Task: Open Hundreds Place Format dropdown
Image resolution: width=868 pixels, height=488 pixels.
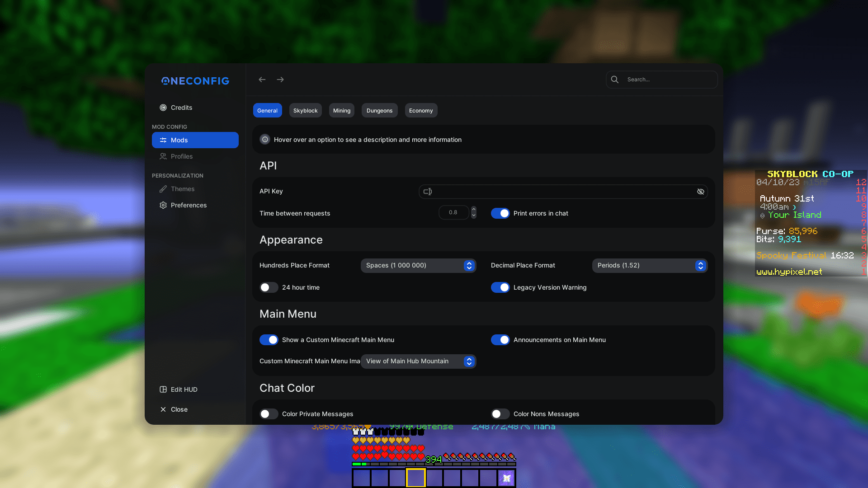Action: (418, 266)
